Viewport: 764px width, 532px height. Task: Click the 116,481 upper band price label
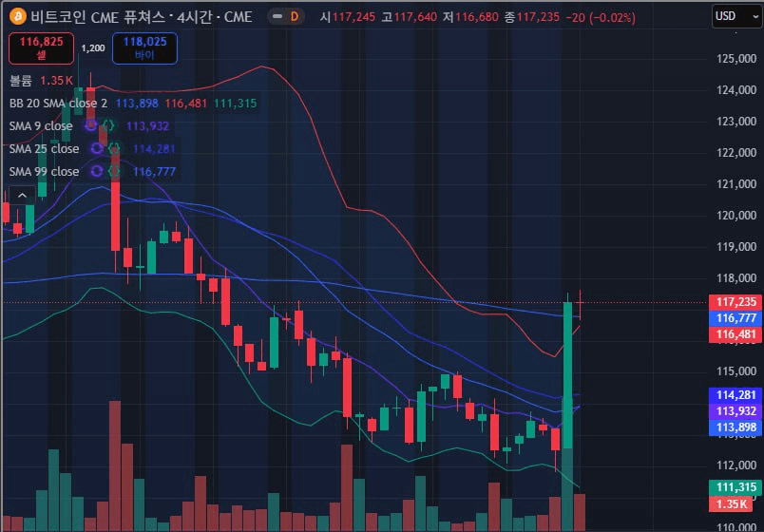click(x=735, y=334)
